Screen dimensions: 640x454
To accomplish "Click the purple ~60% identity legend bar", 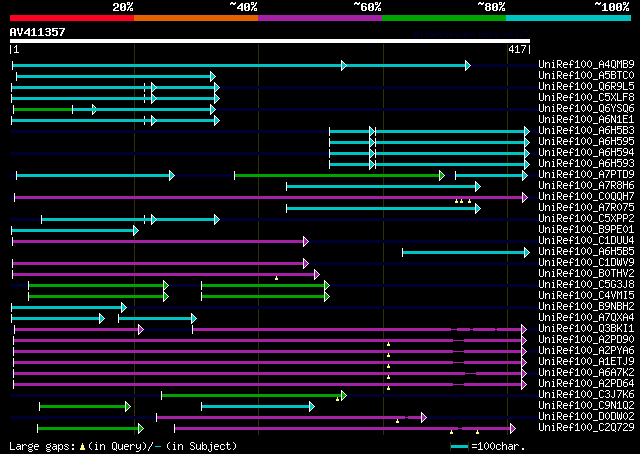I will 320,18.
